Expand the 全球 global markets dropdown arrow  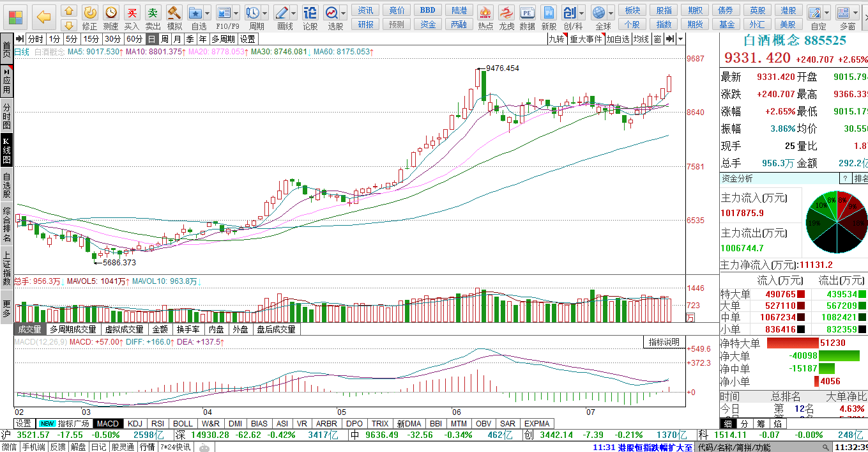[611, 13]
